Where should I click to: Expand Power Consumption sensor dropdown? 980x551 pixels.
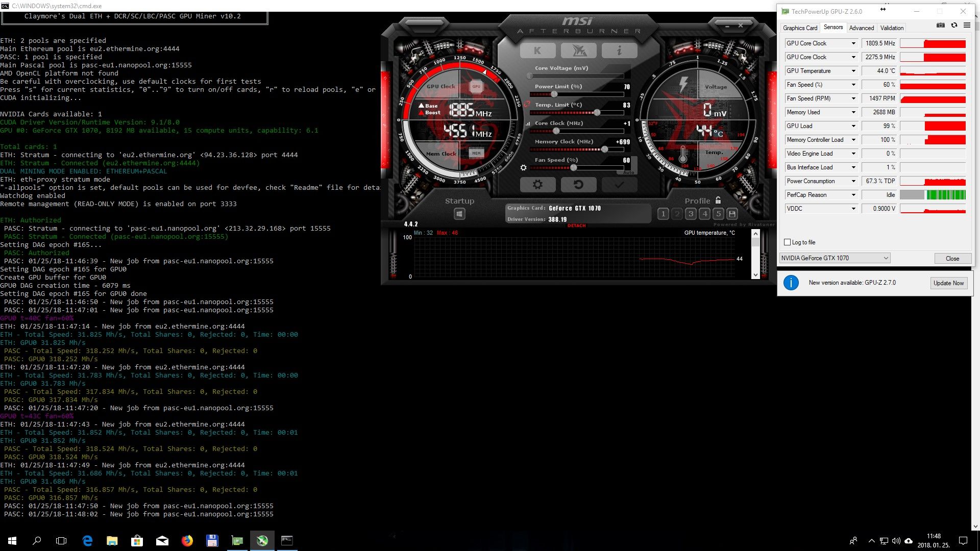coord(853,181)
